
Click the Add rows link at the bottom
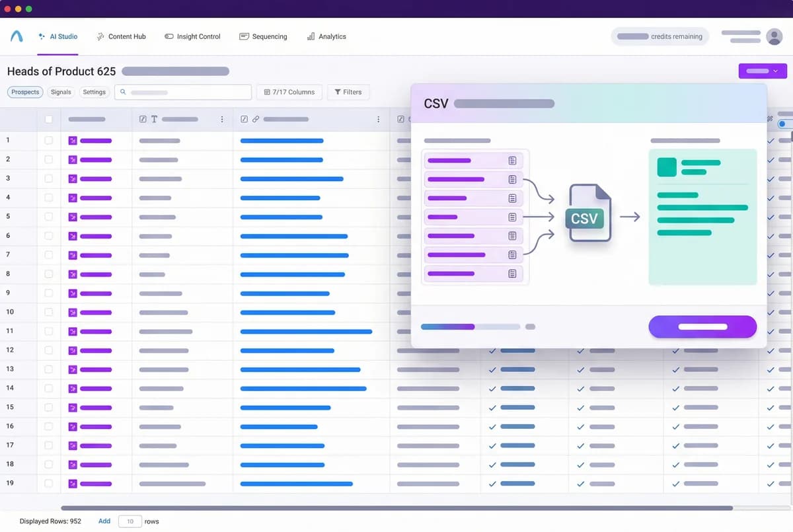click(x=104, y=521)
